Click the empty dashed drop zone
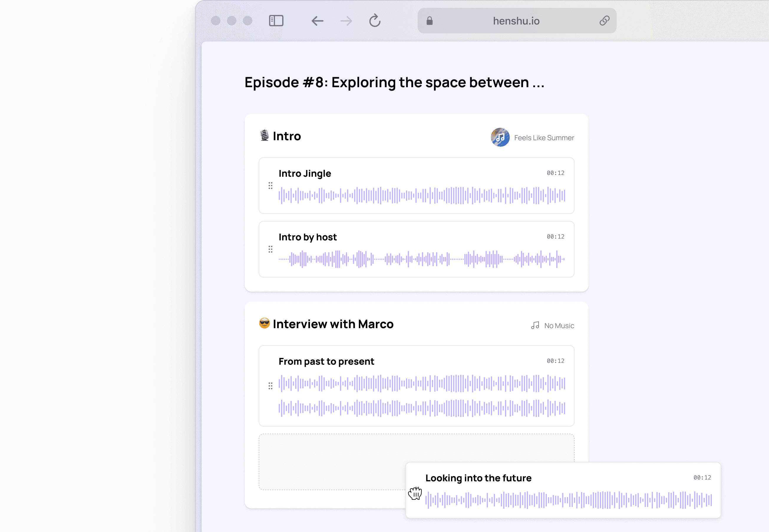The image size is (769, 532). [x=332, y=462]
